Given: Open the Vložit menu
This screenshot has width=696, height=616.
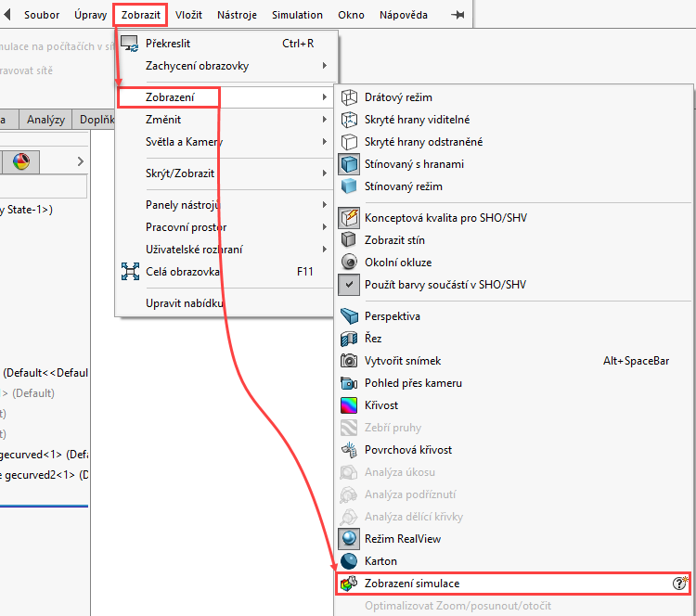Looking at the screenshot, I should [x=188, y=15].
